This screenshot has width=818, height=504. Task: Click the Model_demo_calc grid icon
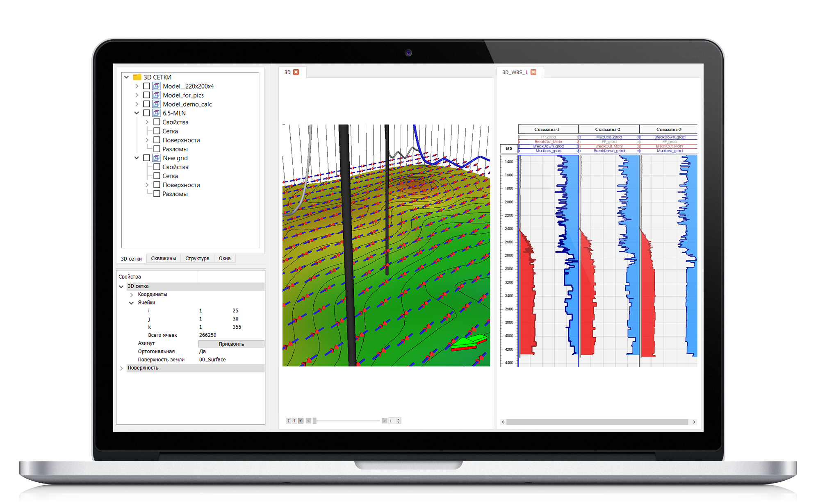tap(156, 104)
